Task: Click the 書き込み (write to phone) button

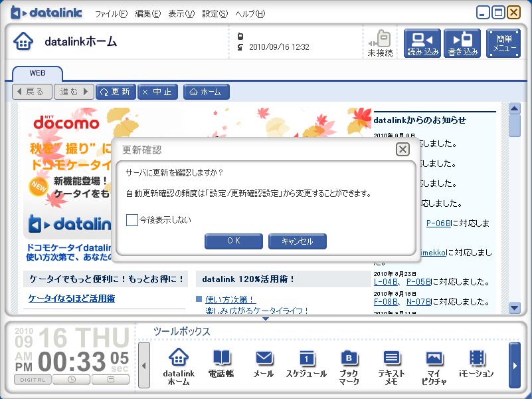Action: [x=463, y=43]
